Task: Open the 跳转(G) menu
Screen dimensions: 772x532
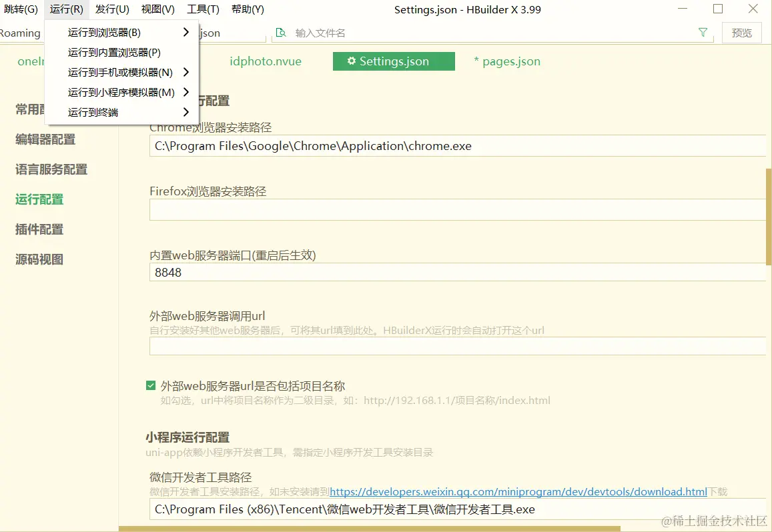Action: 21,9
